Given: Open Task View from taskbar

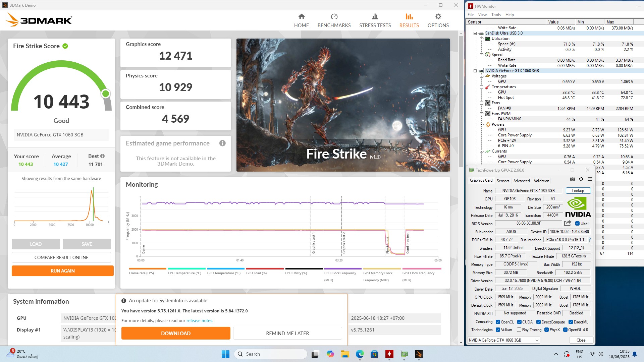Looking at the screenshot, I should tap(315, 354).
